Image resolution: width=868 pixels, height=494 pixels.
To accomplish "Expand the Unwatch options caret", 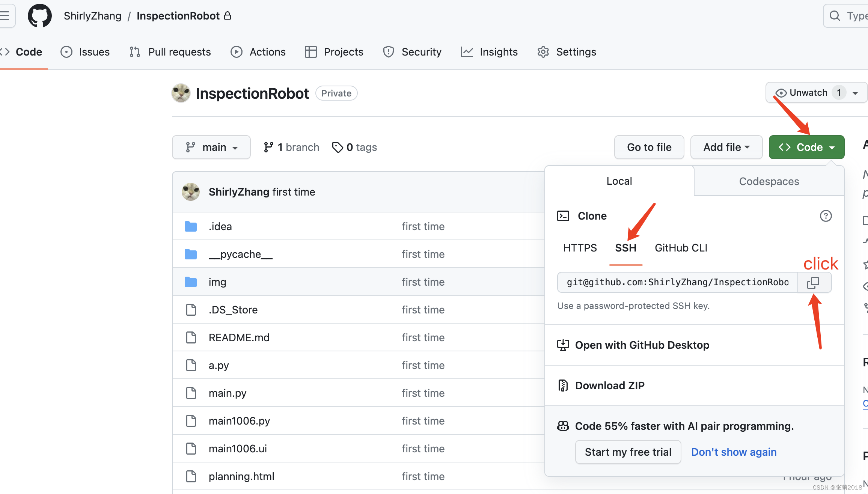I will (x=855, y=93).
